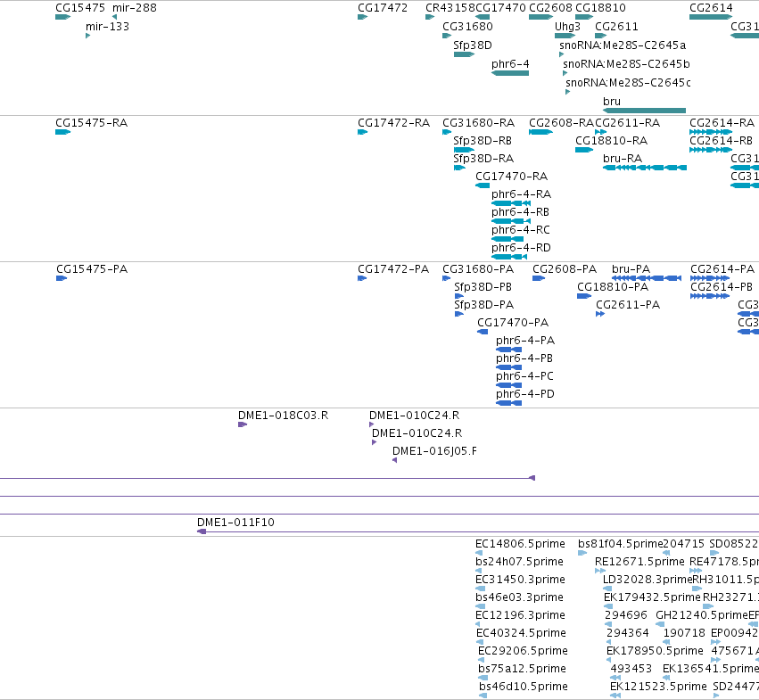This screenshot has width=759, height=700.
Task: Select the phr6-4-RC transcript label
Action: (520, 230)
